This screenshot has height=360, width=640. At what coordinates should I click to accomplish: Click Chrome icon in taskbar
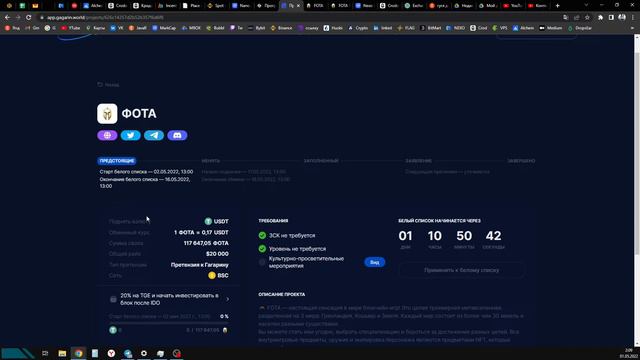78,353
